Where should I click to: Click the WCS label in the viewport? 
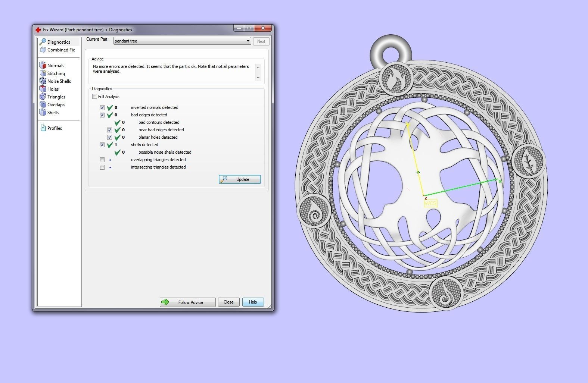pos(430,203)
